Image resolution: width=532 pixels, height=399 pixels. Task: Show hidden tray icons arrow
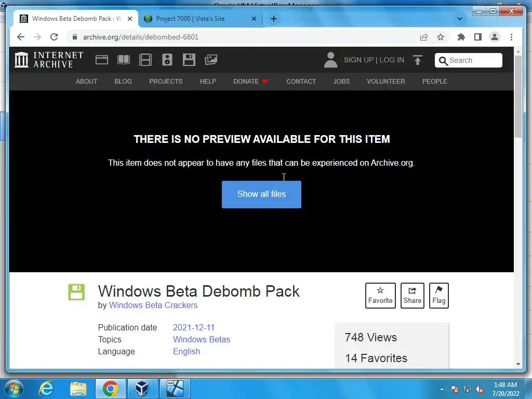coord(442,389)
